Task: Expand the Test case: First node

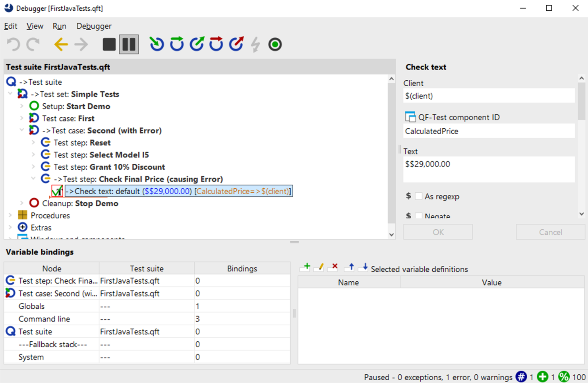Action: pos(22,118)
